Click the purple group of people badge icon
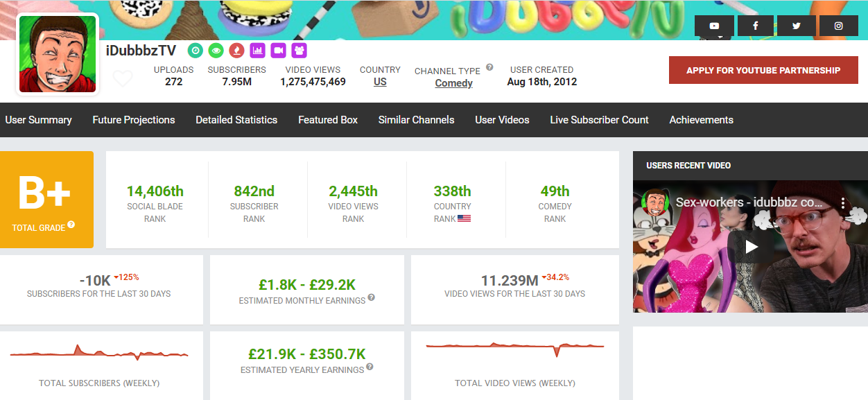This screenshot has height=400, width=868. [x=300, y=50]
